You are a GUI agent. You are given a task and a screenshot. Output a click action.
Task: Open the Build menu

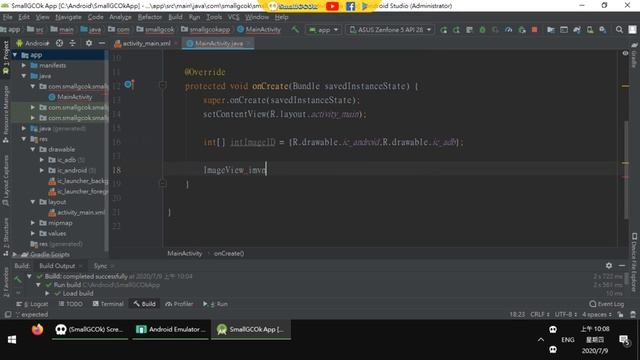tap(175, 17)
